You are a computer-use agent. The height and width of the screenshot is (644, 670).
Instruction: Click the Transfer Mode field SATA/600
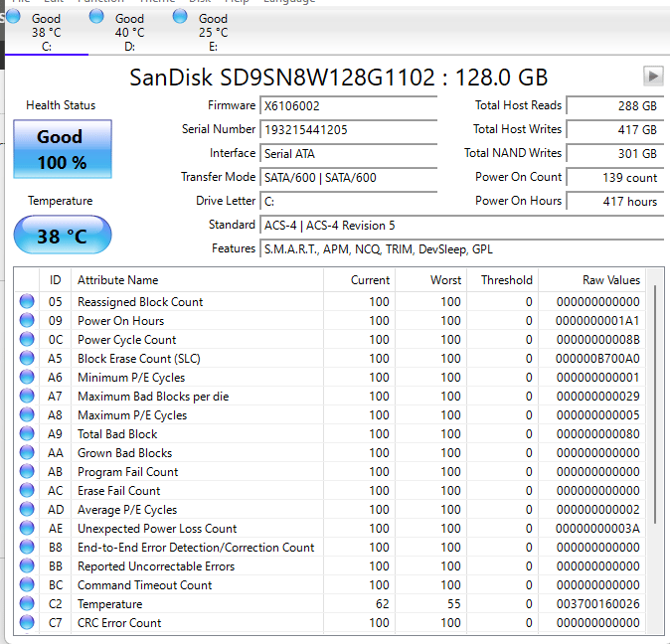coord(348,178)
